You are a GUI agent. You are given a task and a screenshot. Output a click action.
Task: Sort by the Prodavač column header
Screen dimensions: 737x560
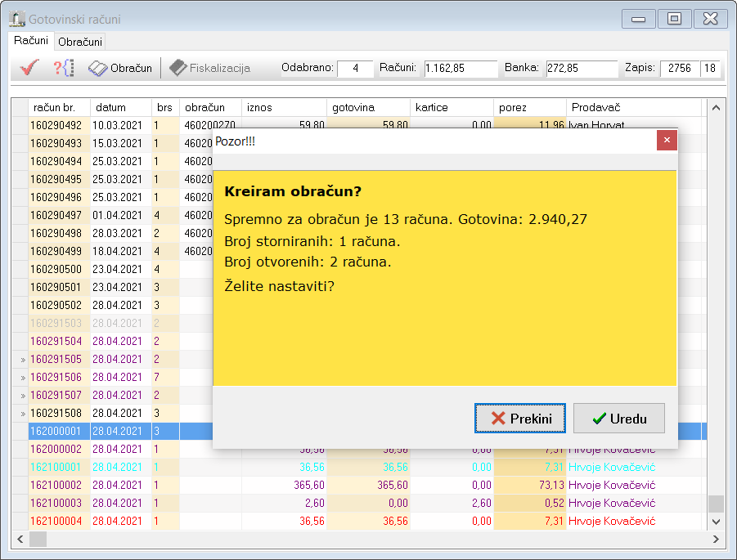point(632,108)
